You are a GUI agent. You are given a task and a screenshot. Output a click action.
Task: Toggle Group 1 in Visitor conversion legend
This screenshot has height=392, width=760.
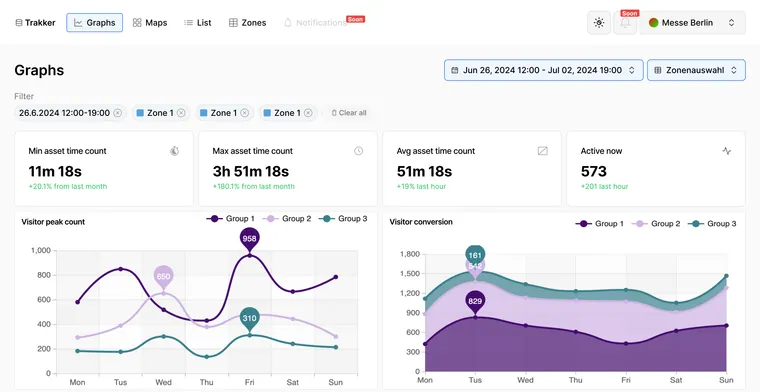click(600, 223)
